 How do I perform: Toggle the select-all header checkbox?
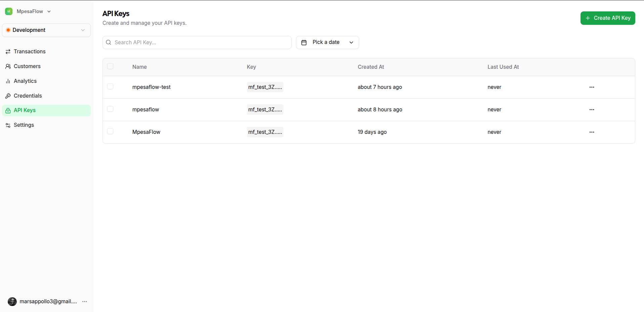pyautogui.click(x=110, y=66)
